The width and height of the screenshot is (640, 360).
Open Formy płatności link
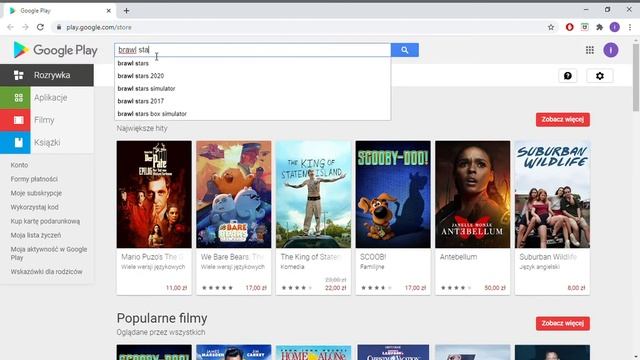click(x=34, y=179)
